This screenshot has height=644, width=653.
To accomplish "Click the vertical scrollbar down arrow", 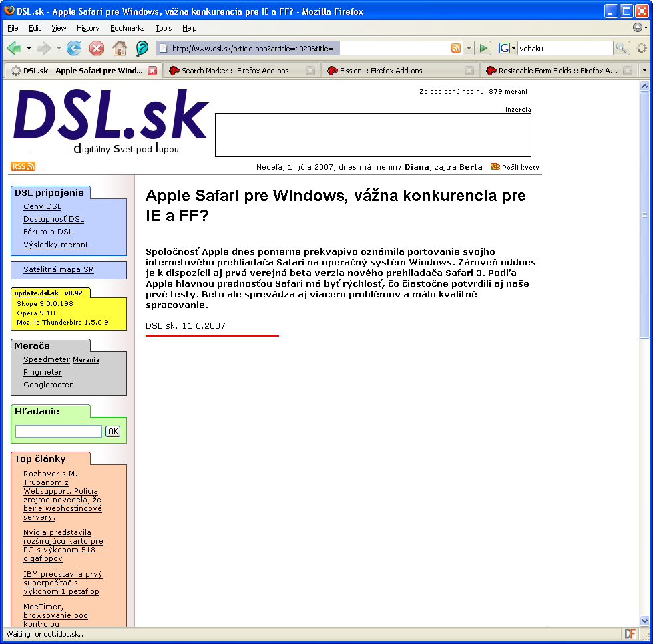I will point(644,621).
